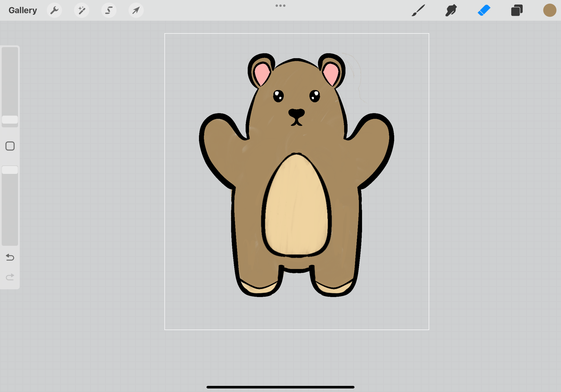561x392 pixels.
Task: Tap the blue Eraser tool
Action: tap(484, 10)
